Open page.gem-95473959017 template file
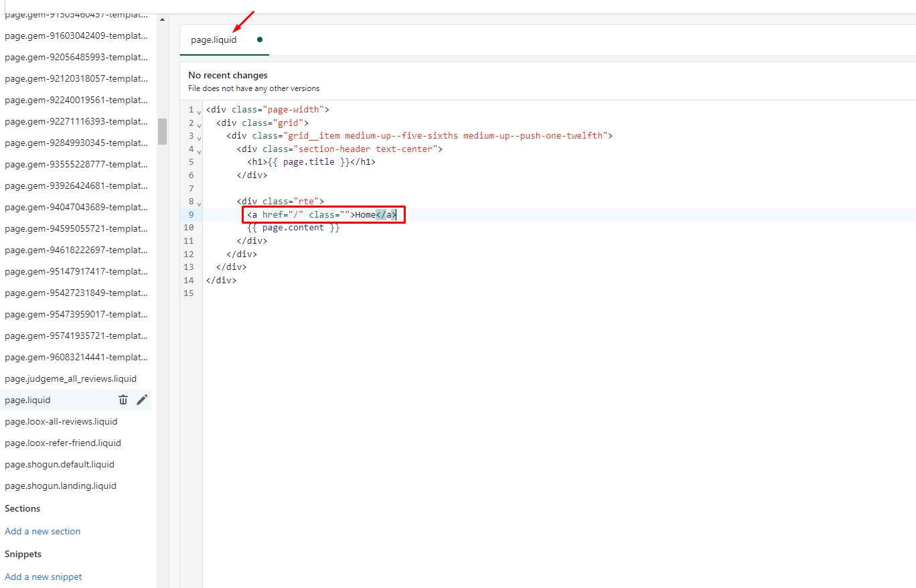Image resolution: width=916 pixels, height=588 pixels. [x=76, y=314]
